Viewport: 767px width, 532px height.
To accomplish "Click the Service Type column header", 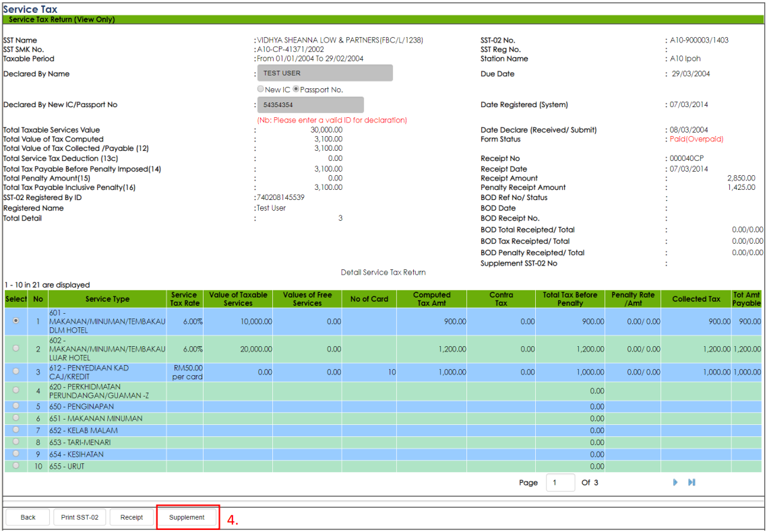I will point(107,299).
